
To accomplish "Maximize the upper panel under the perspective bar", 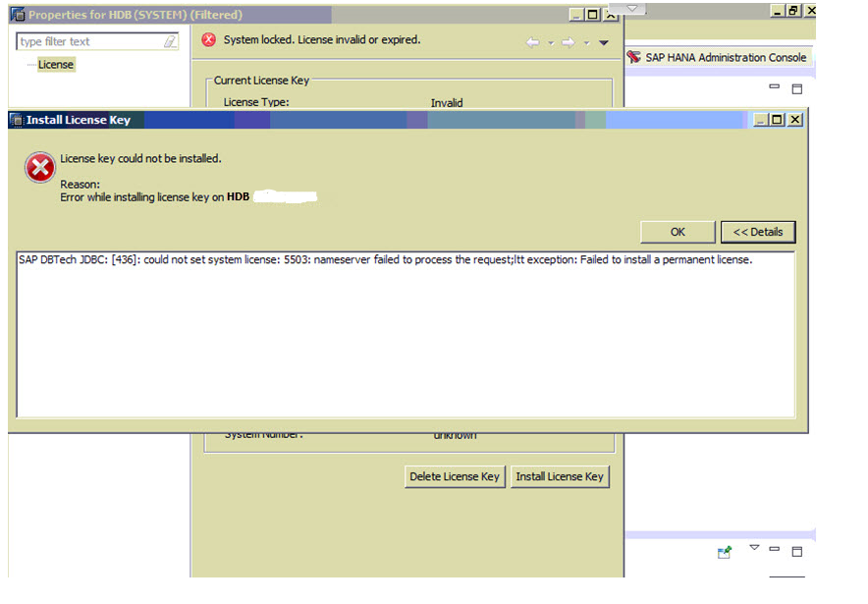I will (797, 89).
